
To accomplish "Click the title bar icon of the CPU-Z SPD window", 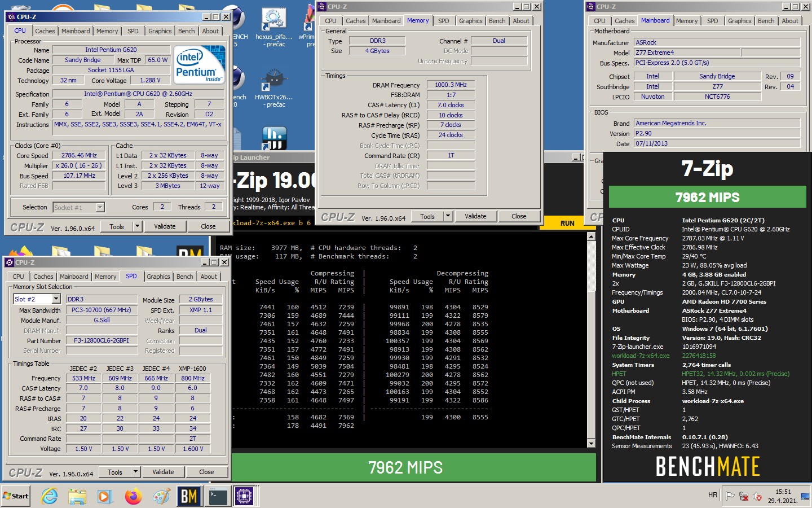I will click(x=9, y=262).
